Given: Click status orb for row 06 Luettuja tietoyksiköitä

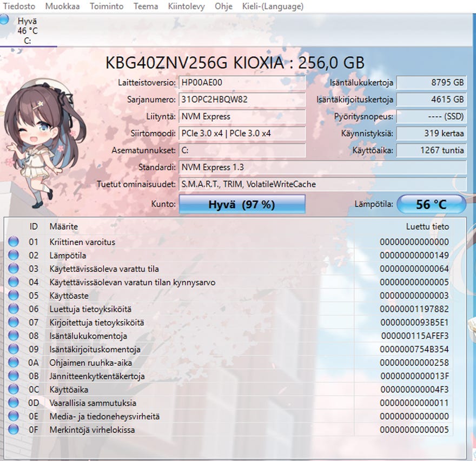Looking at the screenshot, I should [14, 309].
